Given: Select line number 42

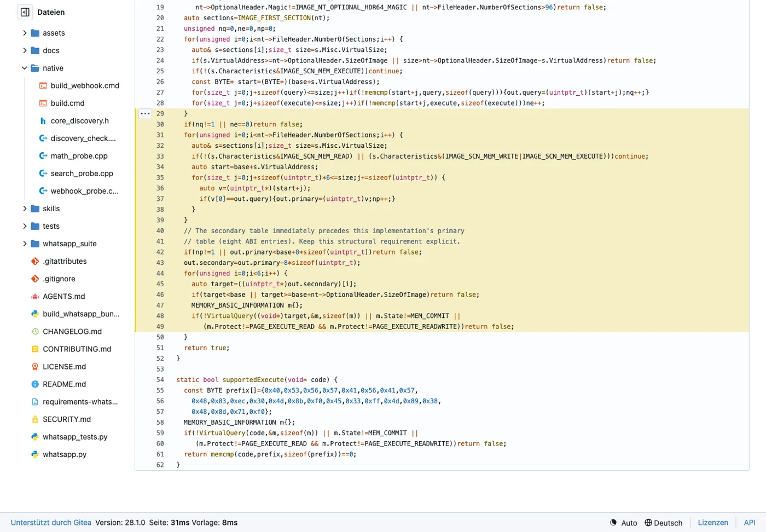Looking at the screenshot, I should (160, 252).
